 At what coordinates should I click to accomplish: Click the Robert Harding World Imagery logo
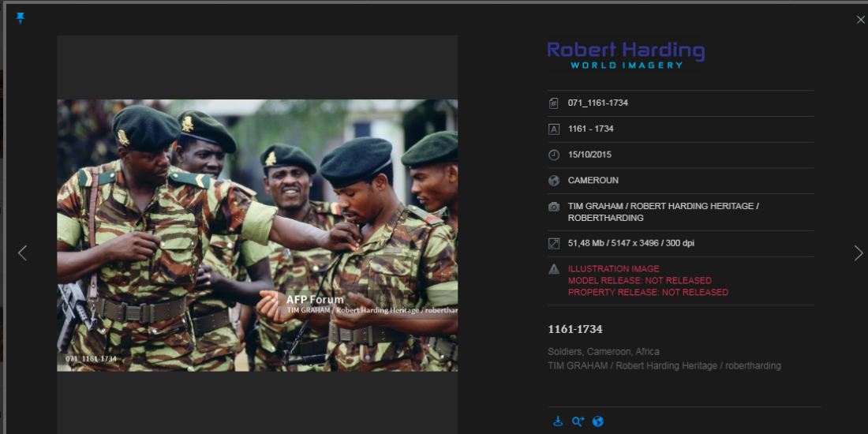click(626, 55)
